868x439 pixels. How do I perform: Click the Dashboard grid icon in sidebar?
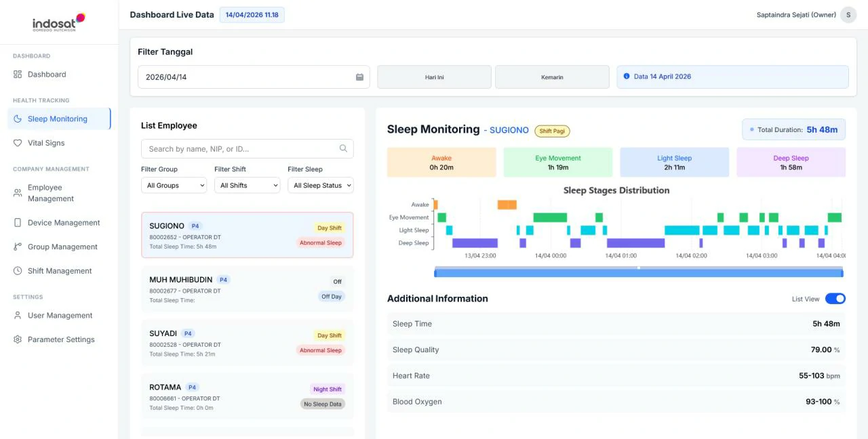pos(18,75)
